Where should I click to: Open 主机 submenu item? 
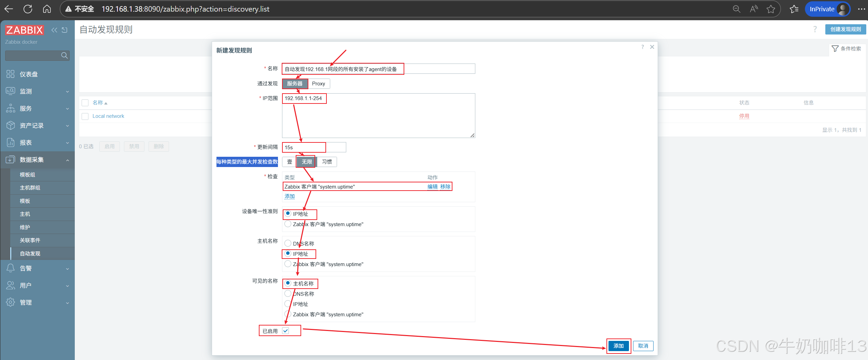(x=42, y=214)
